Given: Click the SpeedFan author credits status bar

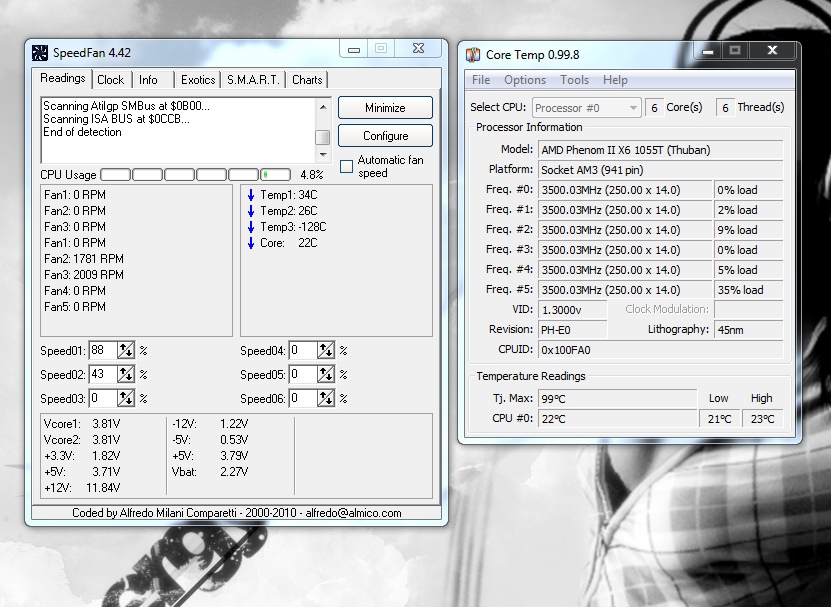Looking at the screenshot, I should [x=236, y=513].
